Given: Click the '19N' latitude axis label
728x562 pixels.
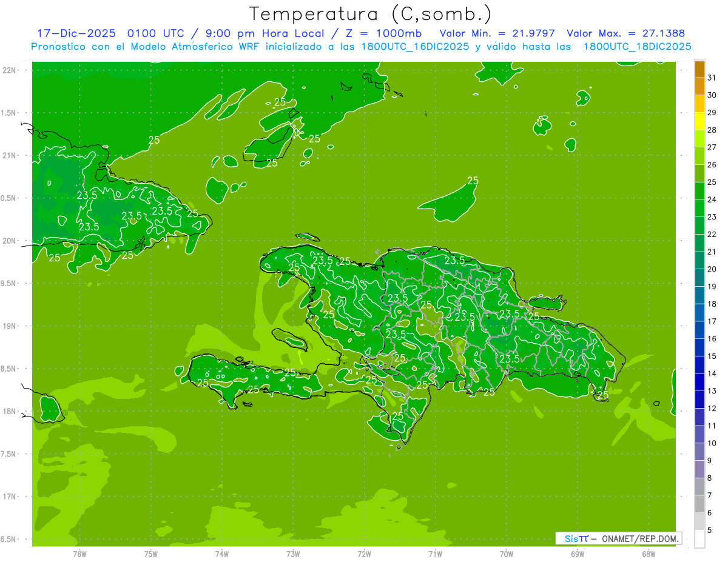Looking at the screenshot, I should point(10,326).
